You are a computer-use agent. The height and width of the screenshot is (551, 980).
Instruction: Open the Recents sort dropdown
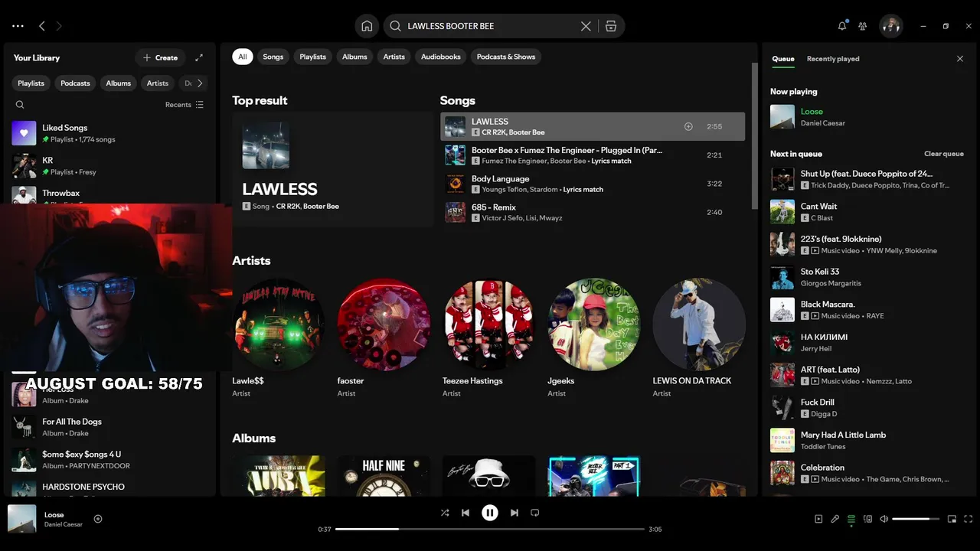[x=185, y=105]
